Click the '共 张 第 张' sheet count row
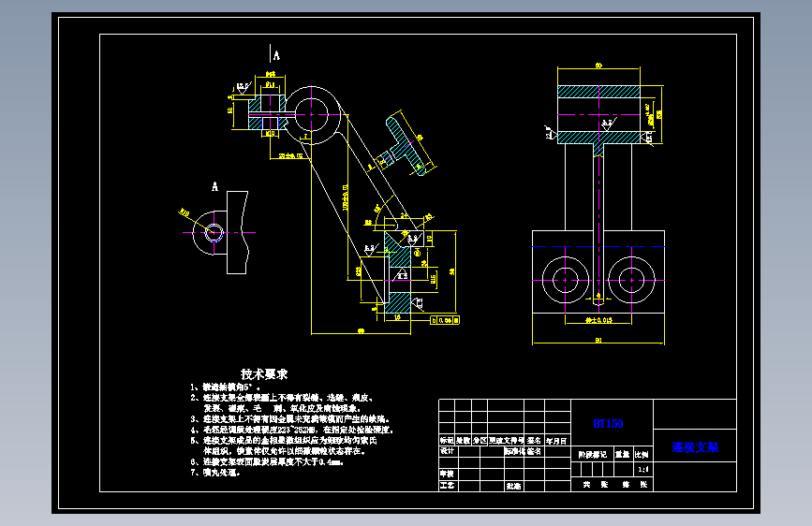Screen dimensions: 812x526 point(614,485)
